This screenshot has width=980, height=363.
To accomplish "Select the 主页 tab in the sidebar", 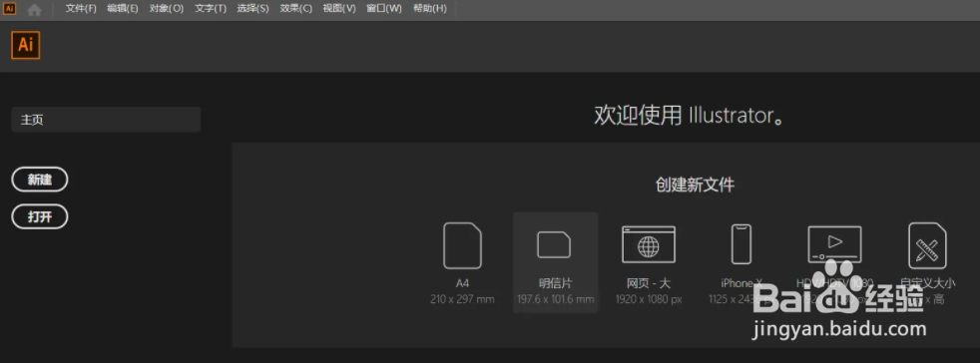I will coord(106,120).
